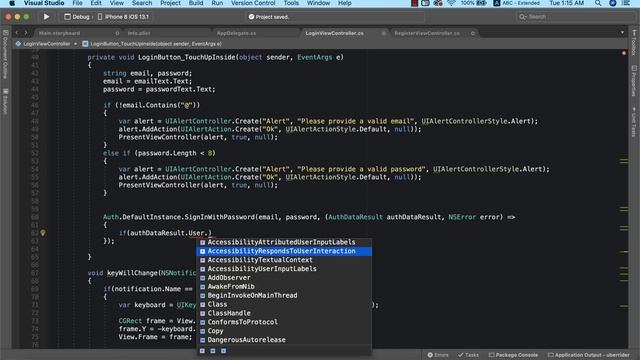Click the toolbar Search field
The height and width of the screenshot is (360, 640).
[x=576, y=17]
